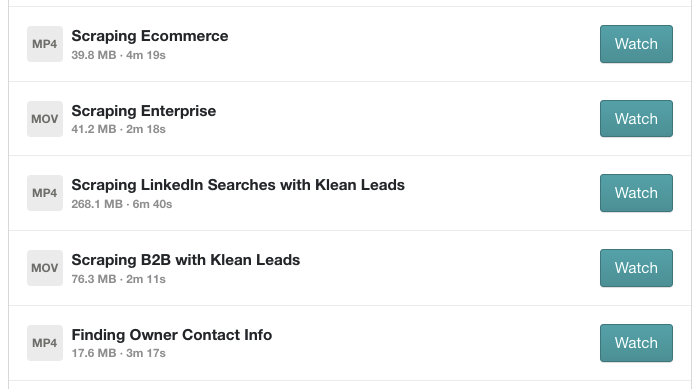Screen dimensions: 700x389
Task: Click the 268.1 MB · 6m 40s file details
Action: coord(121,204)
